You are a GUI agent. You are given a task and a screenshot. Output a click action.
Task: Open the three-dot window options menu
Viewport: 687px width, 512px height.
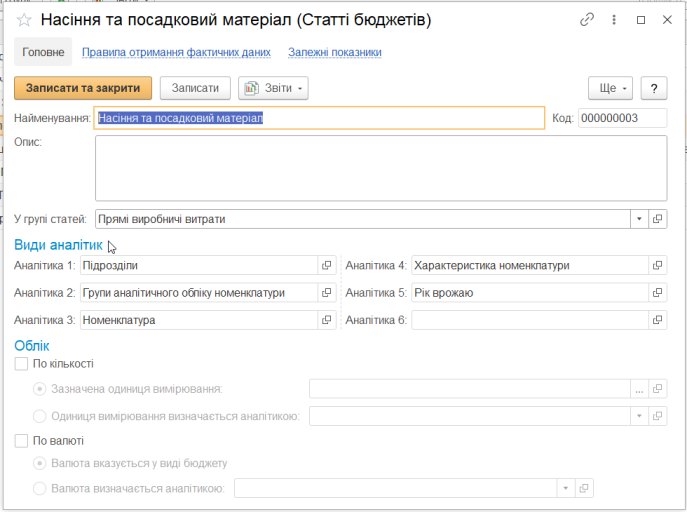click(x=614, y=20)
